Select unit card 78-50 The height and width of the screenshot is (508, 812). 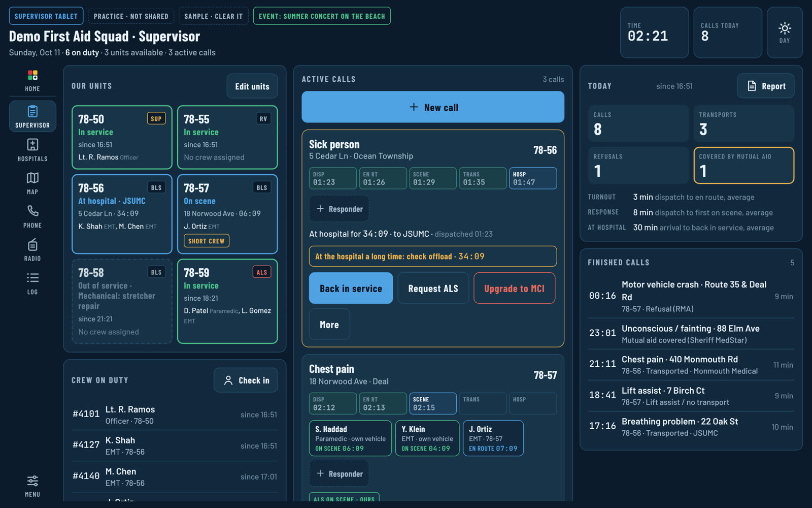pyautogui.click(x=122, y=137)
